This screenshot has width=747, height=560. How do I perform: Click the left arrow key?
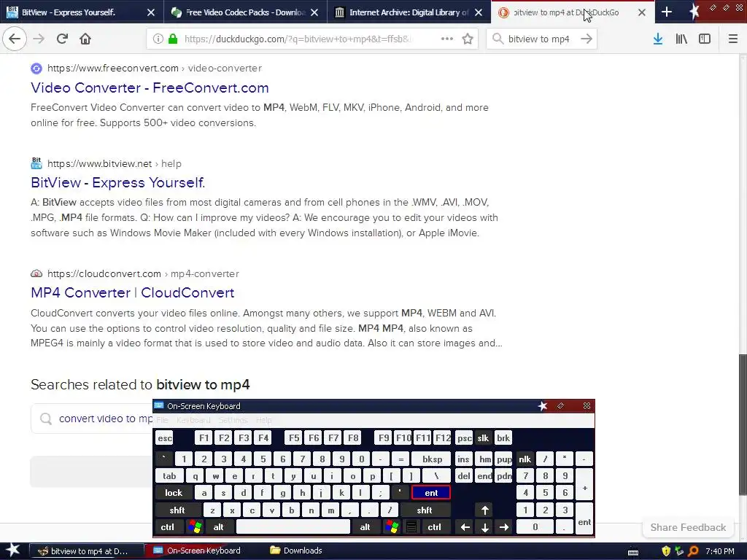pos(465,527)
